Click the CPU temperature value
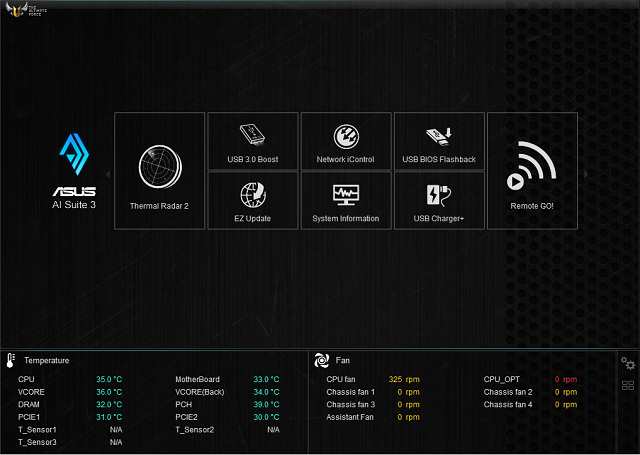 point(109,380)
